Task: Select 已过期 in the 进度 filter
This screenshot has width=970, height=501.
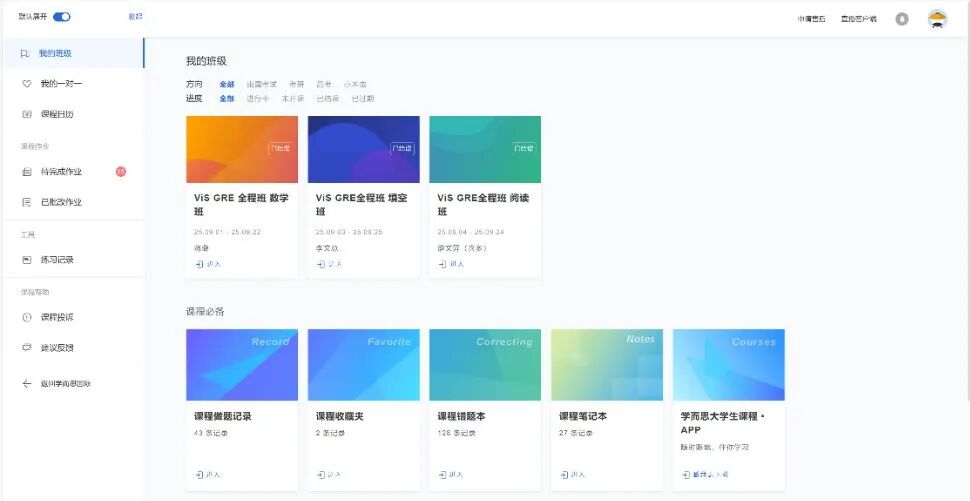Action: 363,98
